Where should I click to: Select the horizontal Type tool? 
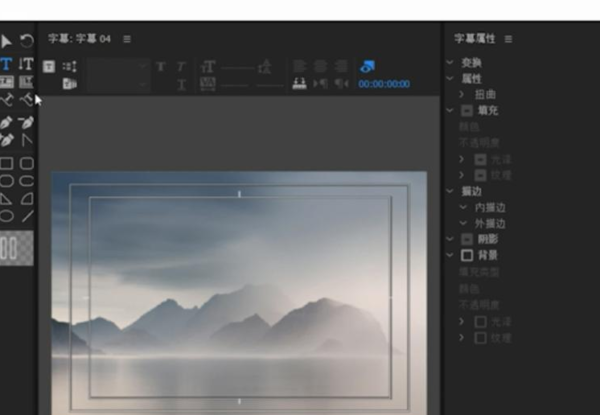click(6, 64)
